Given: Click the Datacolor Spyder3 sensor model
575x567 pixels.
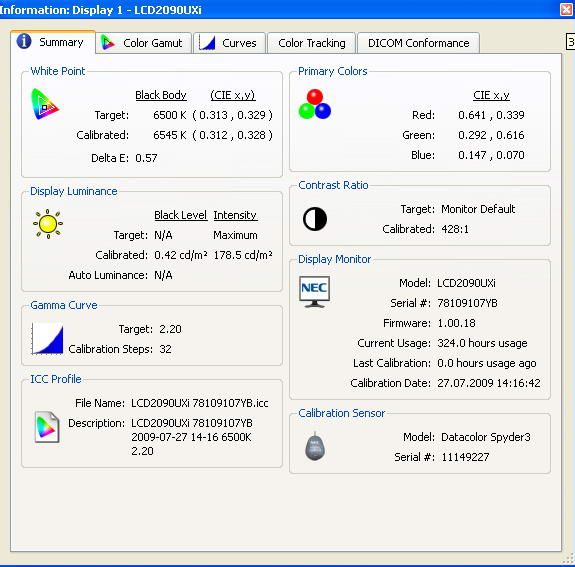Looking at the screenshot, I should [486, 437].
